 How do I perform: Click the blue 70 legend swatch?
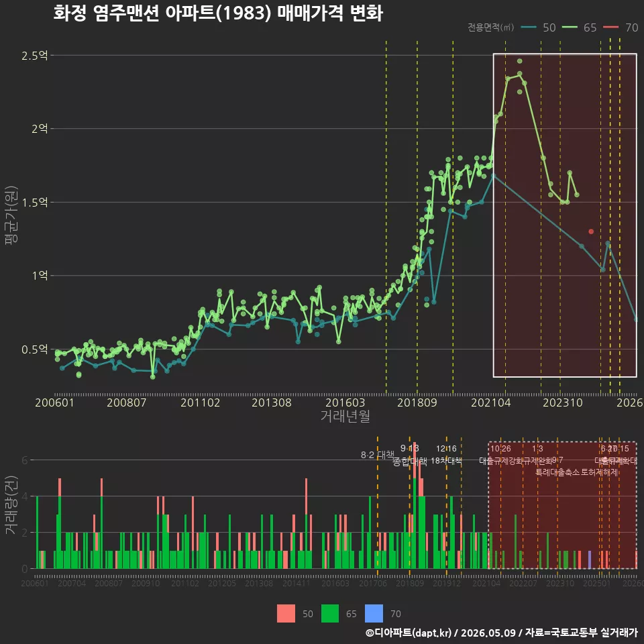point(374,614)
